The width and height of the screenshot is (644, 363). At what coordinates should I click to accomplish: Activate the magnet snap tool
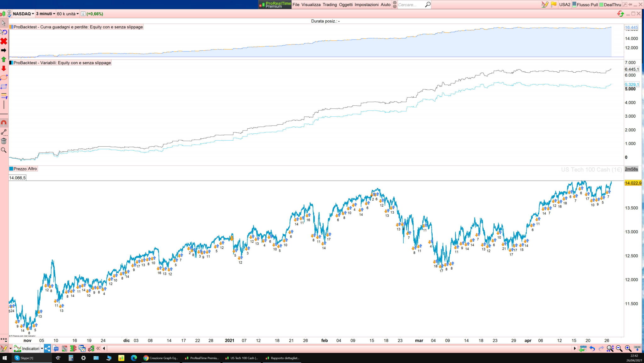tap(4, 123)
